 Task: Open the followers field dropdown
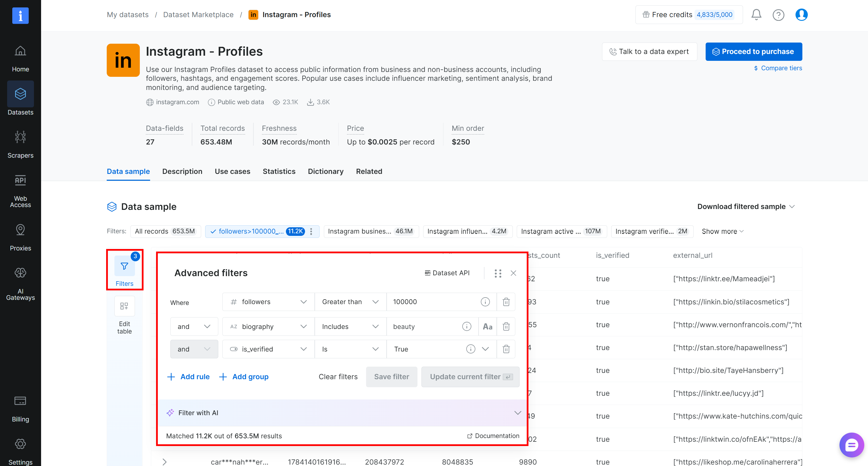[268, 302]
